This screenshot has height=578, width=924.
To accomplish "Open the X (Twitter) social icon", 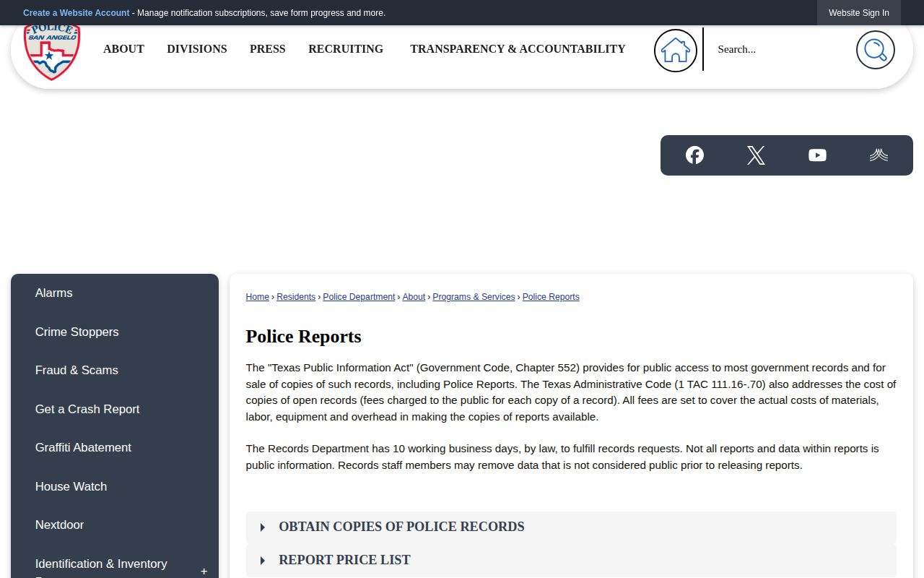I will coord(756,155).
